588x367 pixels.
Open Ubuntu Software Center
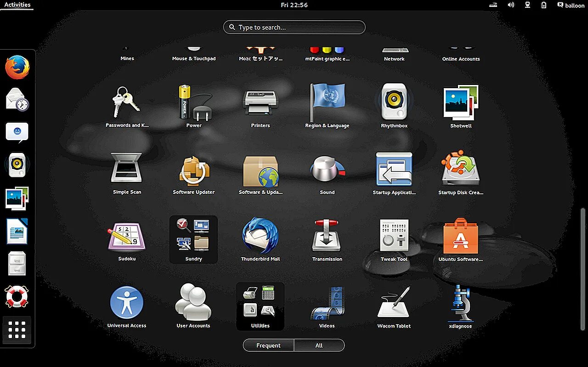461,240
